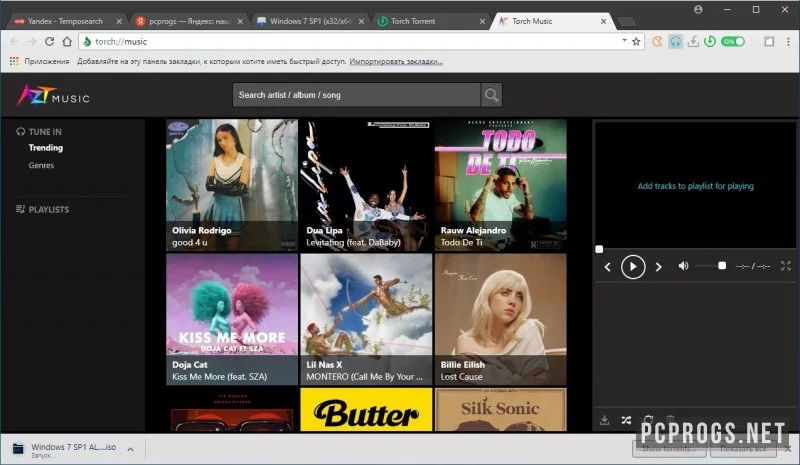Open the Trending section
The width and height of the screenshot is (800, 465).
pyautogui.click(x=46, y=148)
